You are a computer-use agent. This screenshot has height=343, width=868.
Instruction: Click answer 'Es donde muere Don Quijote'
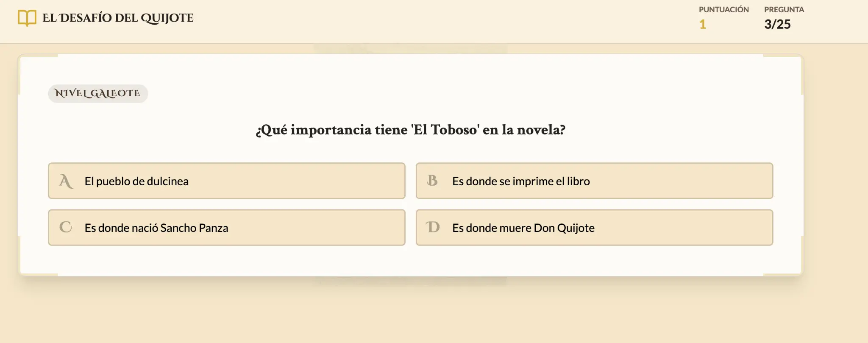tap(595, 227)
